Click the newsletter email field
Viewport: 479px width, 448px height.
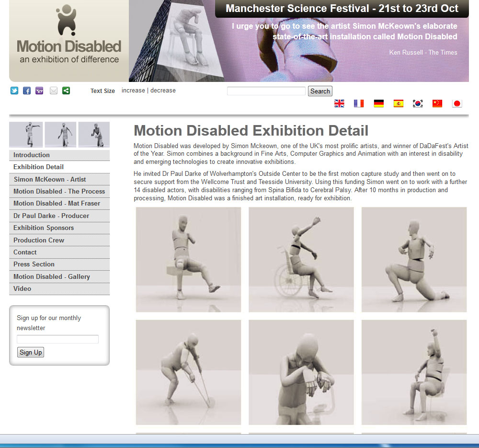tap(58, 339)
